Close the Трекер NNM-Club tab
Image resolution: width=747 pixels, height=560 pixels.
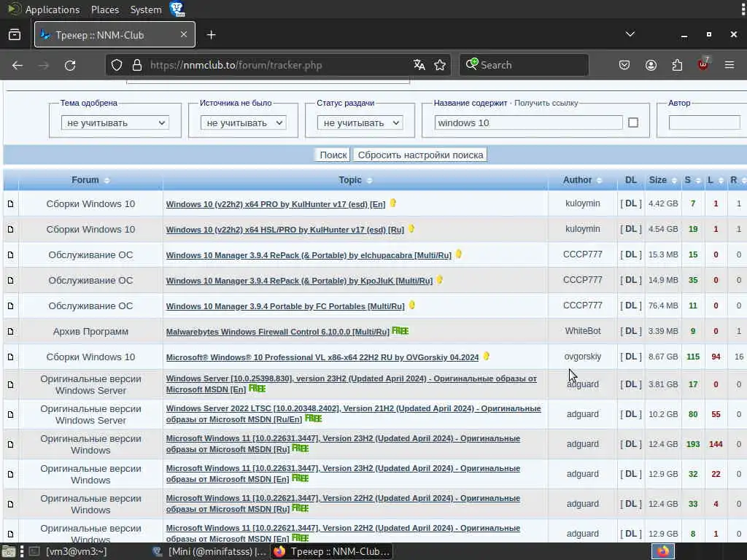[183, 34]
